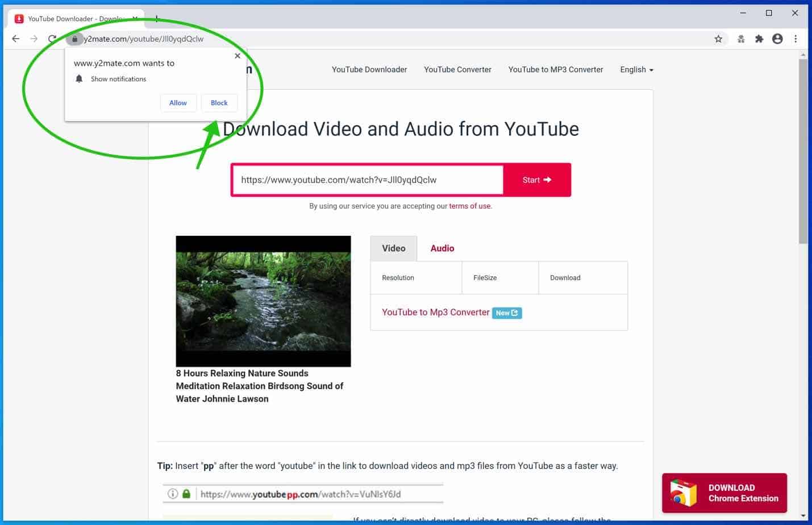Click the FileSize column header
Screen dimensions: 812x525
tap(485, 278)
